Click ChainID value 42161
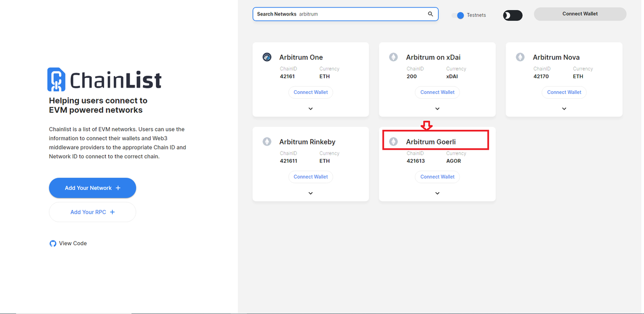This screenshot has width=644, height=314. (288, 76)
